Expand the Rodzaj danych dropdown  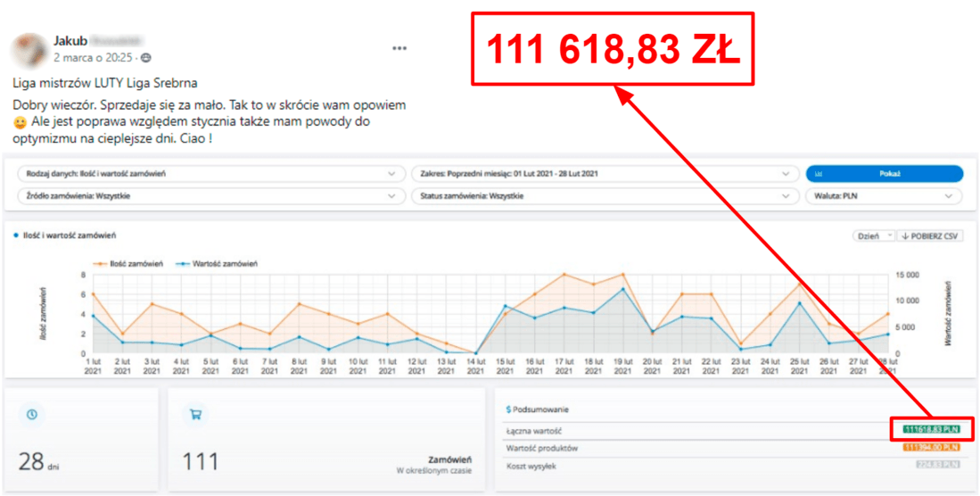(207, 174)
